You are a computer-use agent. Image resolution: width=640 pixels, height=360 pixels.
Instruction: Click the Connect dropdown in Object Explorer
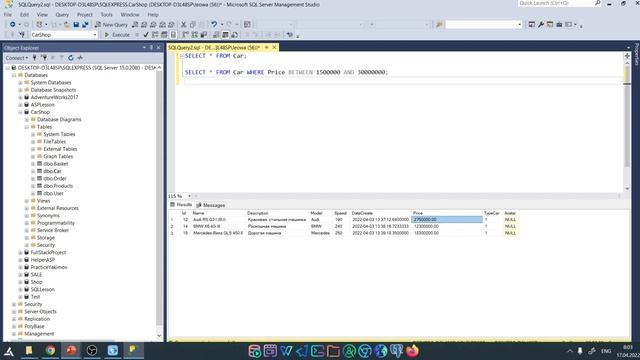coord(17,58)
